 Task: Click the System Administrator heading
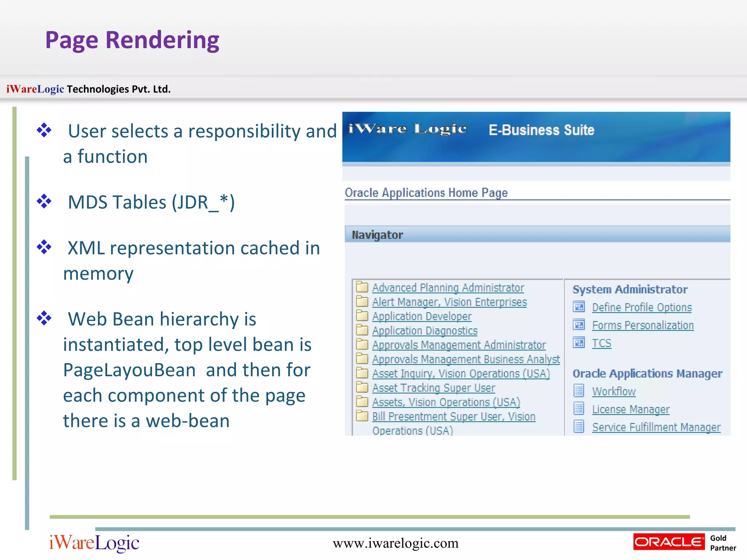coord(630,289)
